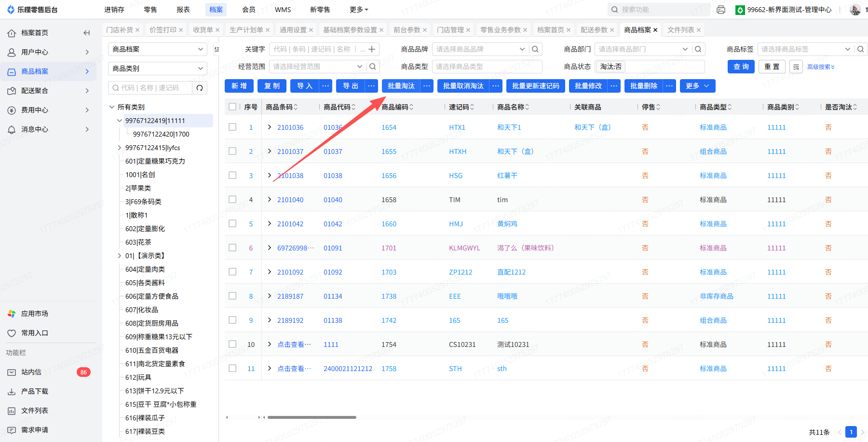
Task: Collapse the left sidebar with the arrow icon
Action: 87,33
